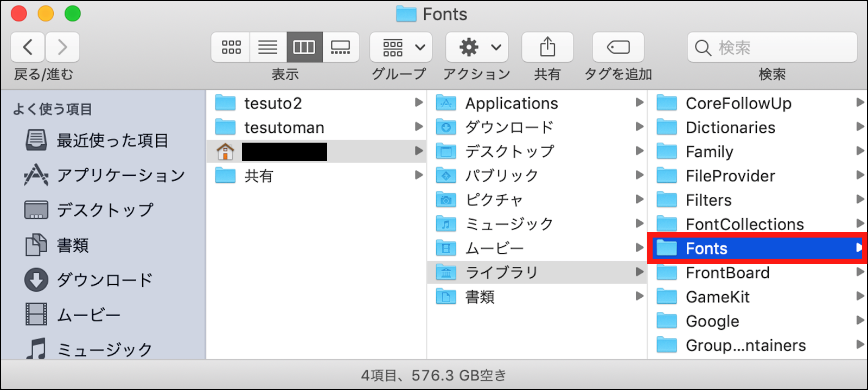Select ダウンロード in the sidebar
Viewport: 868px width, 390px height.
[x=105, y=280]
